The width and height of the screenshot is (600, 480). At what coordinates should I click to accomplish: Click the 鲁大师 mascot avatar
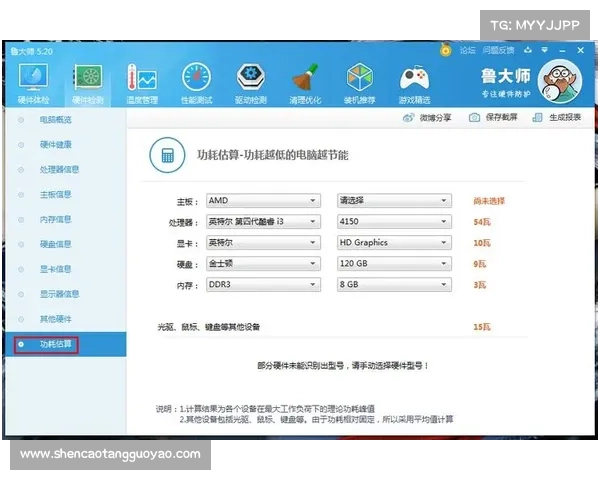[x=560, y=81]
